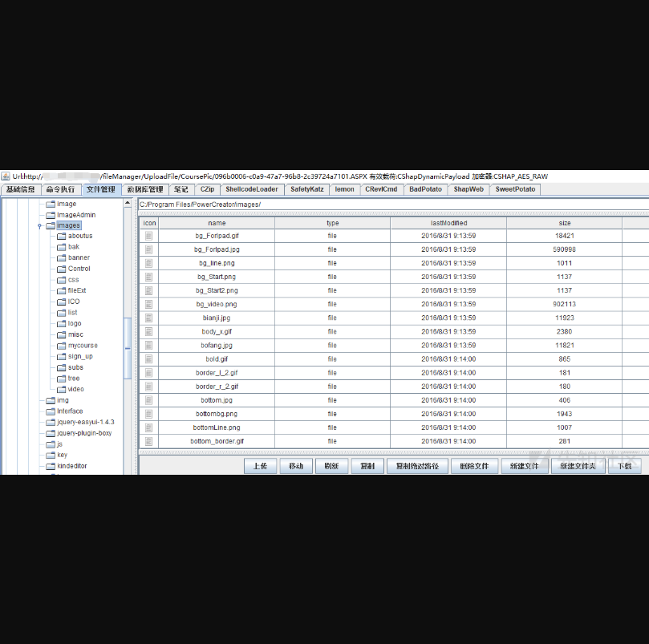Click the 上传 upload button
The height and width of the screenshot is (644, 649).
(x=260, y=466)
